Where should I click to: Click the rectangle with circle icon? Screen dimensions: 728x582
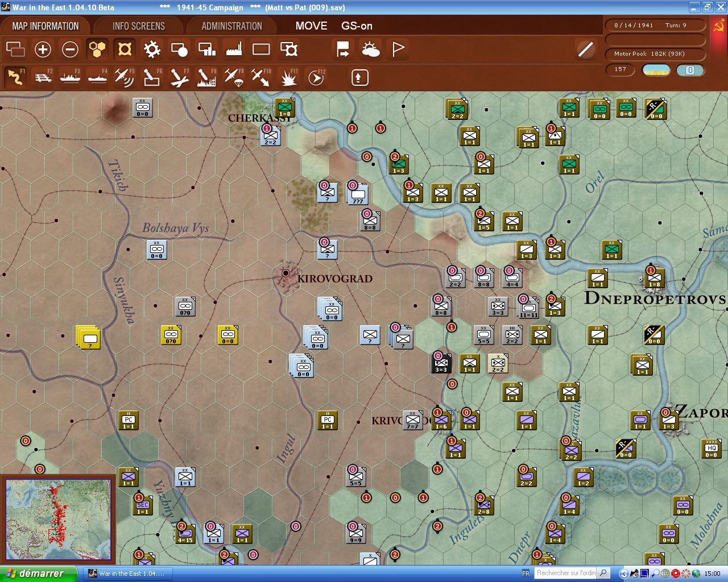click(x=179, y=49)
